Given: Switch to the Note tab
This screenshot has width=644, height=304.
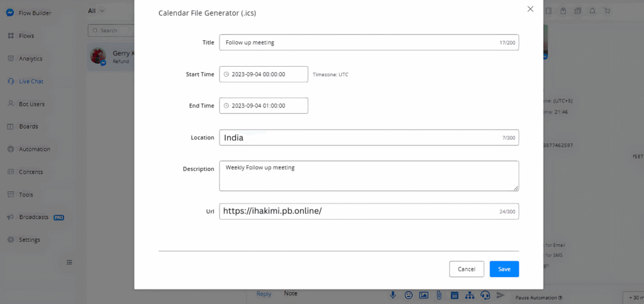Looking at the screenshot, I should [x=291, y=294].
